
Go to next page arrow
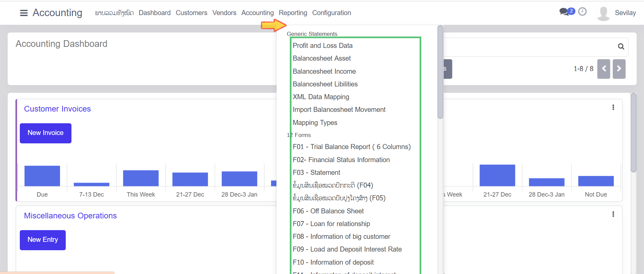pyautogui.click(x=619, y=69)
